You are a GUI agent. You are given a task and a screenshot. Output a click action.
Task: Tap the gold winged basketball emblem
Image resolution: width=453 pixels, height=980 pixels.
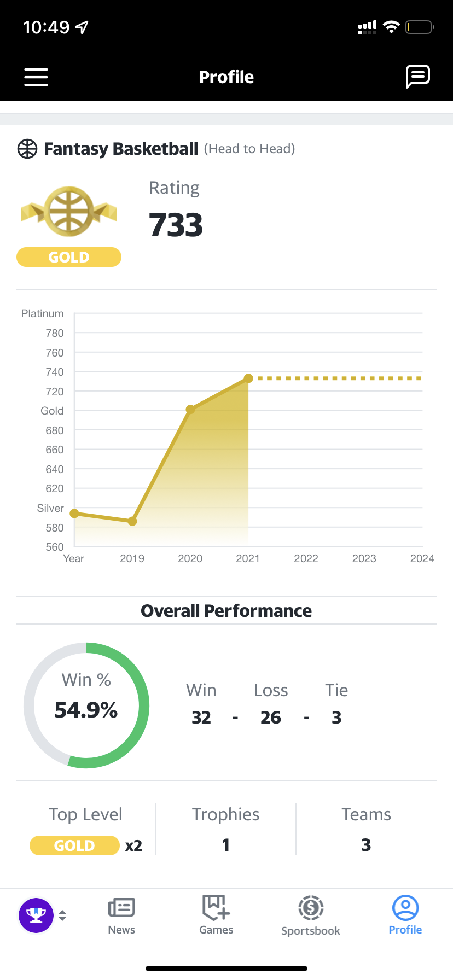(x=69, y=211)
